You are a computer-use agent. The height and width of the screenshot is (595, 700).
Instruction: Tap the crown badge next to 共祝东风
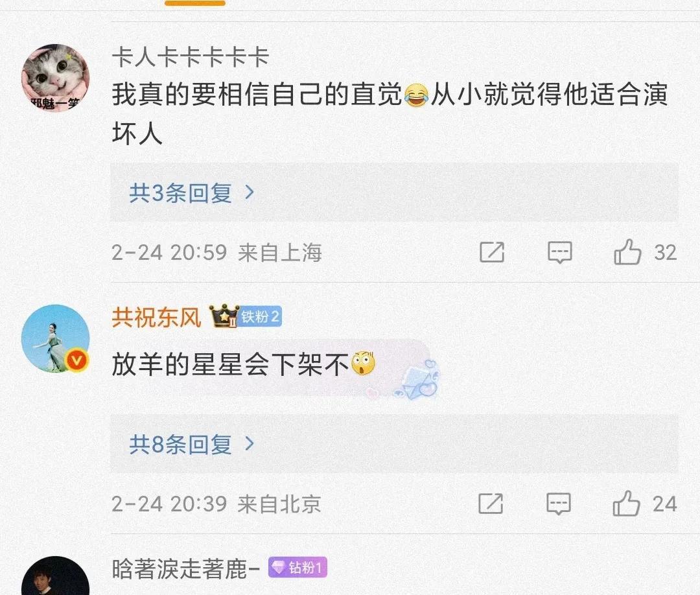(224, 316)
